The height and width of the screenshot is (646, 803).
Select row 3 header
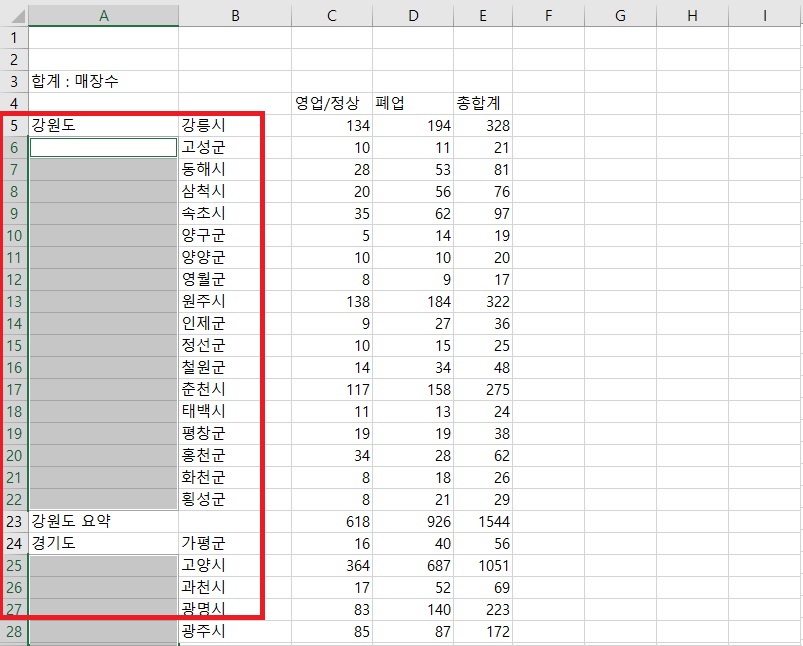point(14,81)
